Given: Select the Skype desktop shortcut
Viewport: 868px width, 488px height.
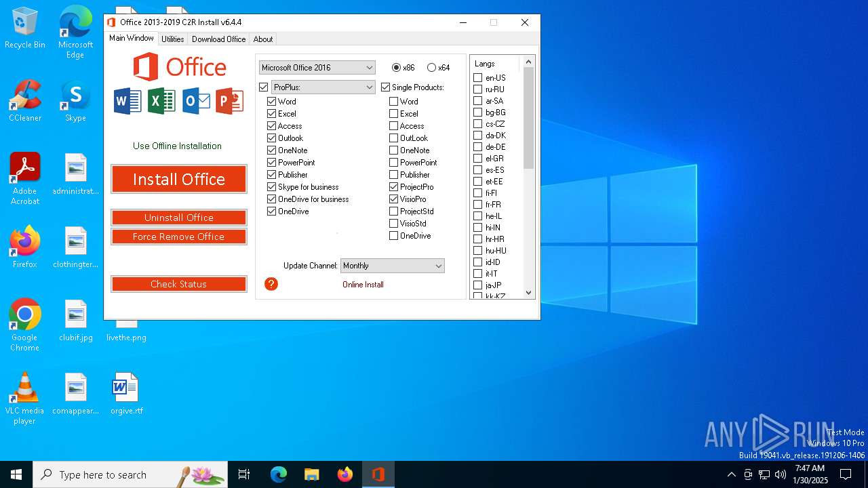Looking at the screenshot, I should [x=75, y=101].
